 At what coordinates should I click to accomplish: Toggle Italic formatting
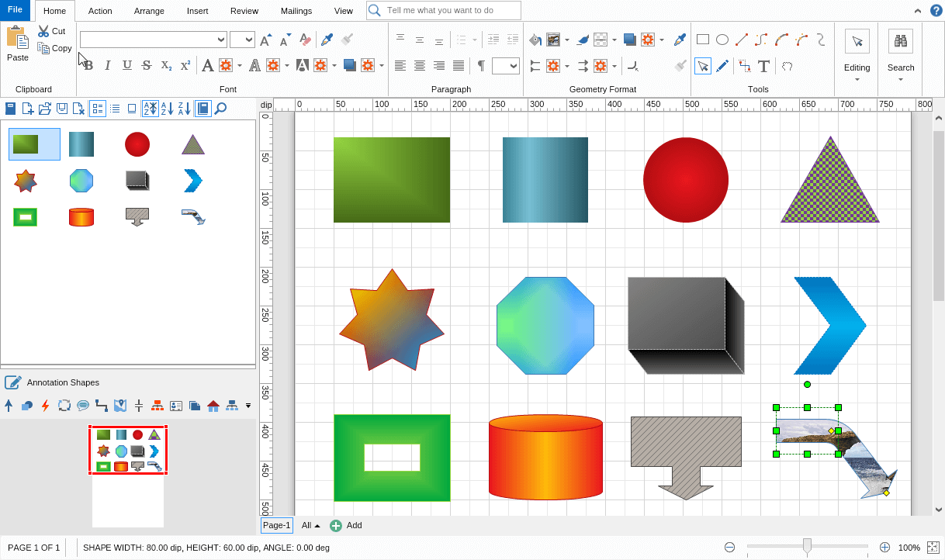(108, 66)
